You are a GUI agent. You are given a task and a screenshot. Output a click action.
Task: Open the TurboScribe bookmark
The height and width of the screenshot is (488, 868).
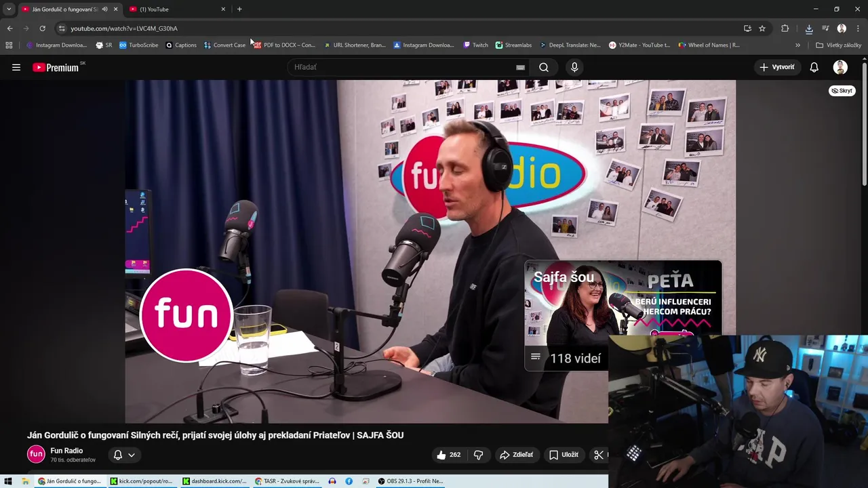pos(139,45)
